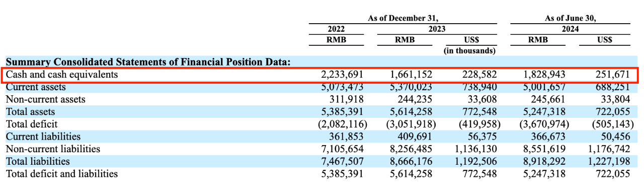Click the 1,828,943 cash value for June 2024
The height and width of the screenshot is (188, 644).
point(544,75)
